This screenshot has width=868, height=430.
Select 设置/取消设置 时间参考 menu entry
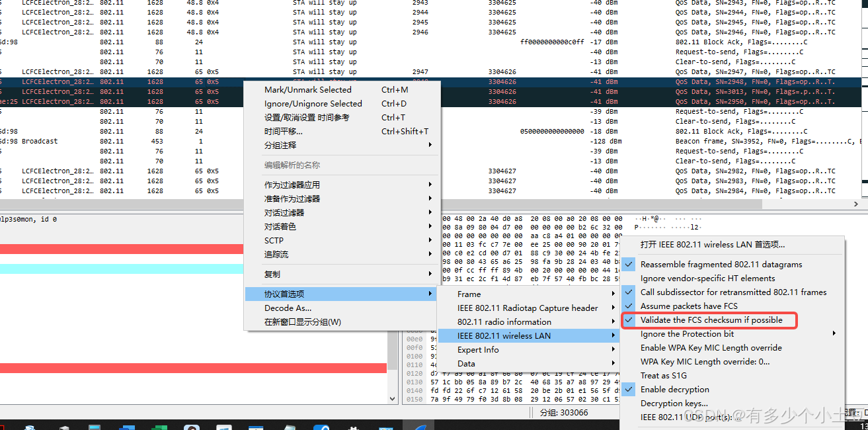(x=342, y=118)
